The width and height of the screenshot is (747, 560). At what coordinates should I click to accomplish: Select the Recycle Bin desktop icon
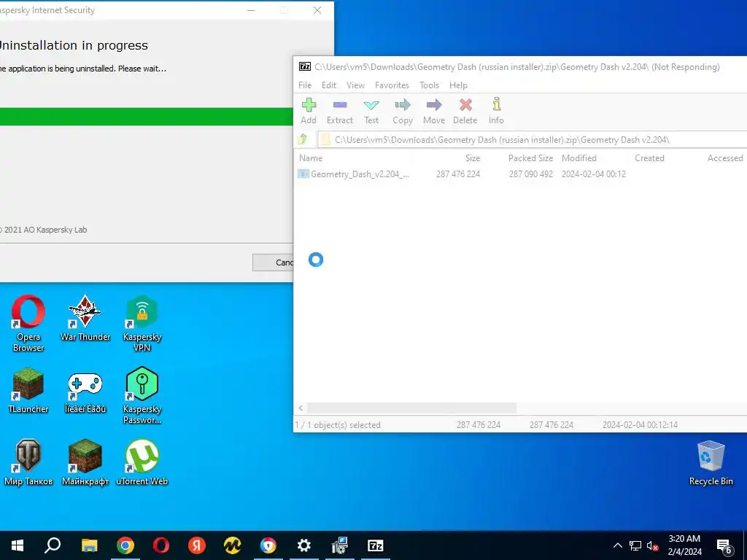point(711,462)
